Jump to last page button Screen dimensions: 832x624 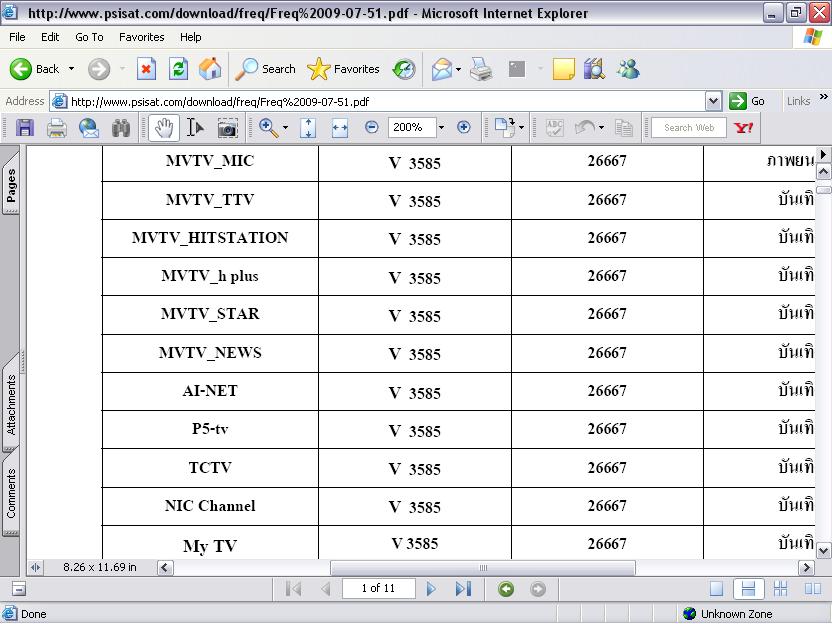pos(463,588)
